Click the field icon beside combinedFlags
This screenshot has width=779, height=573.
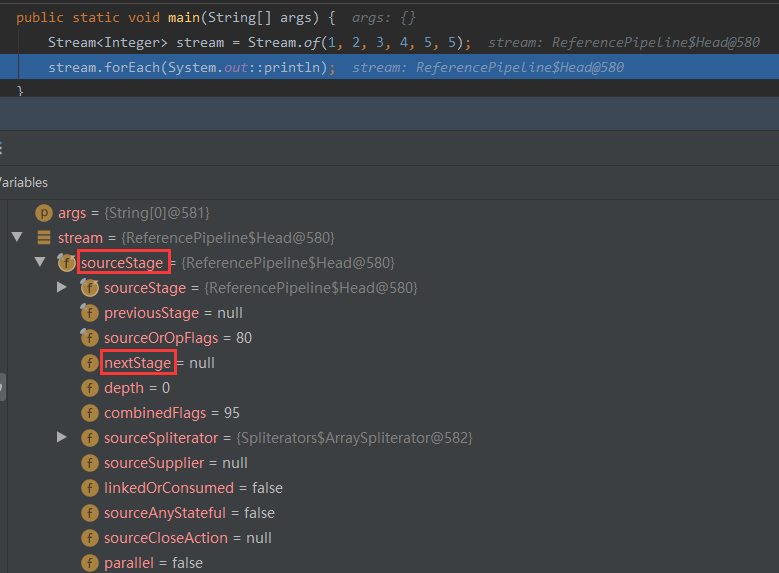point(89,412)
